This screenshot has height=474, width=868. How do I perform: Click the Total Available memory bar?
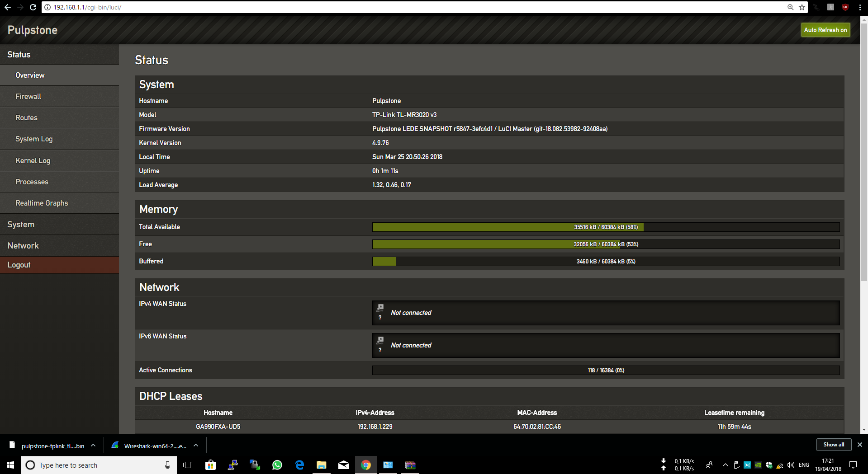[x=606, y=227]
